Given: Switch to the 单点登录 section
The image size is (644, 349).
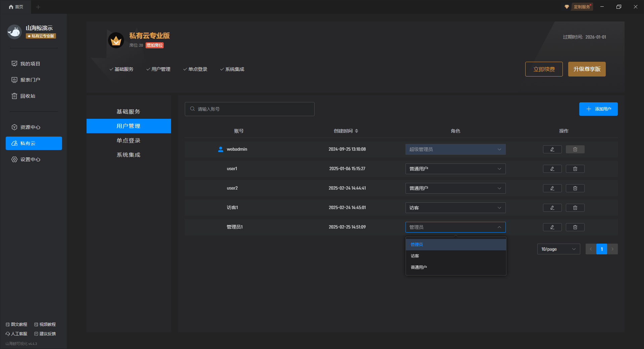Looking at the screenshot, I should pyautogui.click(x=129, y=140).
